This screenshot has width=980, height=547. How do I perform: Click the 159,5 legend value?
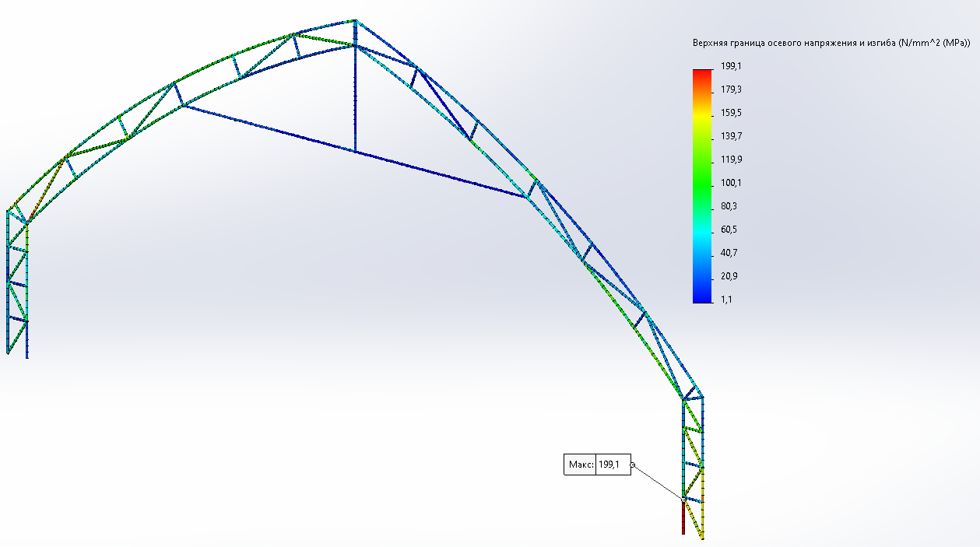pos(731,113)
